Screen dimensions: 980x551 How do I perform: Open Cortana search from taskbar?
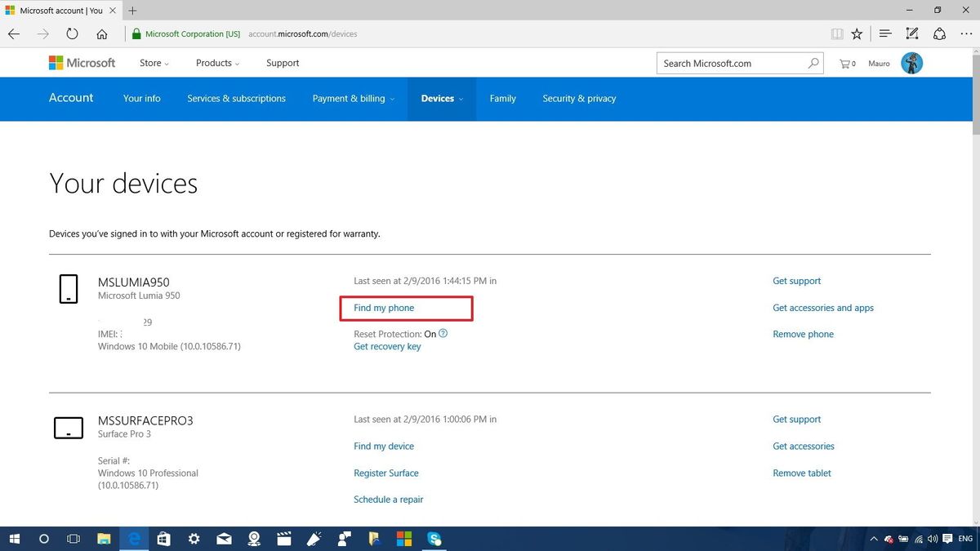pos(43,539)
